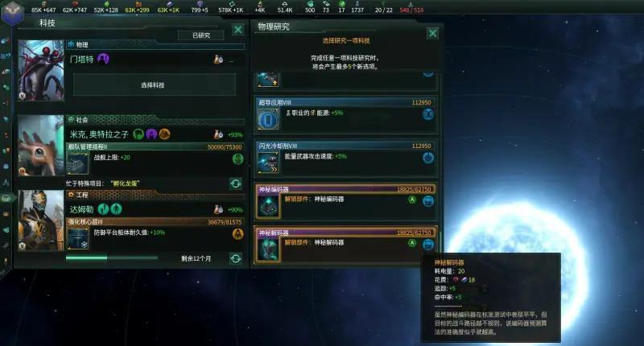644x346 pixels.
Task: Select the 神秘解码器 research option
Action: [x=346, y=244]
